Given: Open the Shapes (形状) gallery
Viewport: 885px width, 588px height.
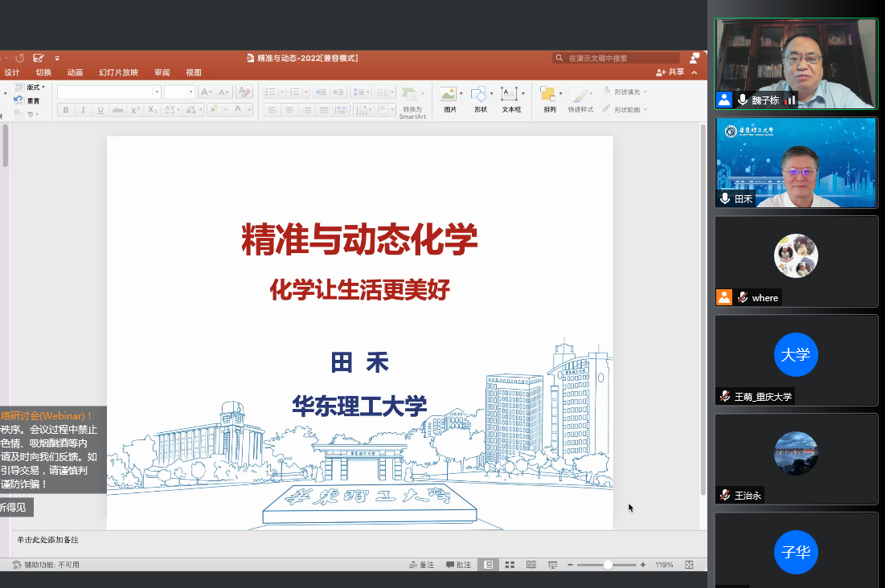Looking at the screenshot, I should point(480,95).
